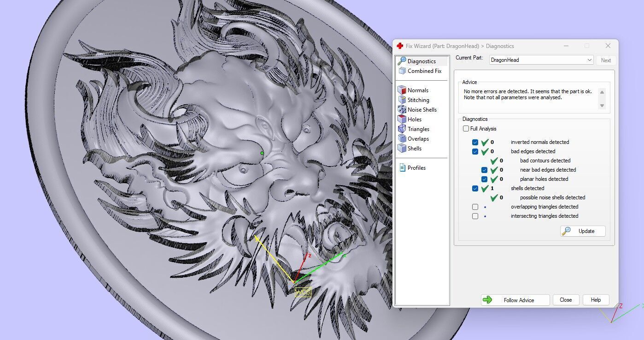
Task: Select the Holes label
Action: (415, 119)
